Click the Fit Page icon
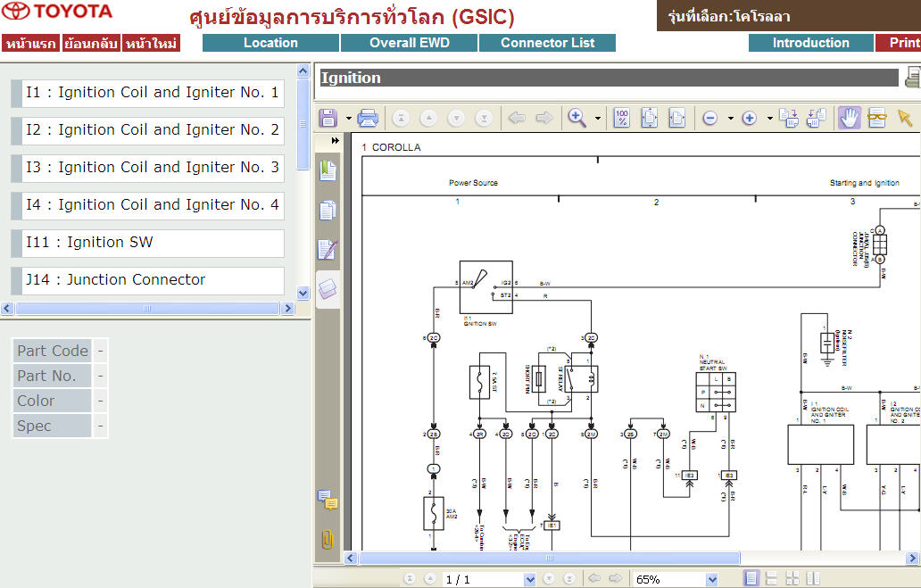921x588 pixels. [x=649, y=118]
